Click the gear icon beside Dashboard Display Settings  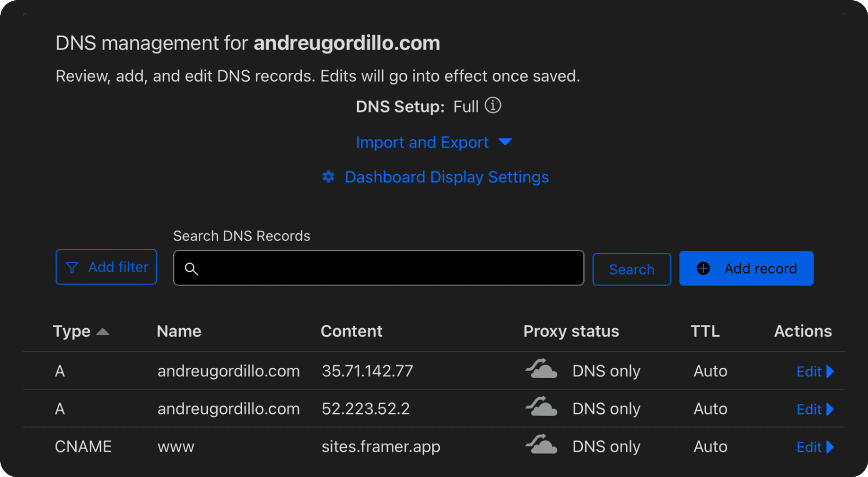(329, 177)
